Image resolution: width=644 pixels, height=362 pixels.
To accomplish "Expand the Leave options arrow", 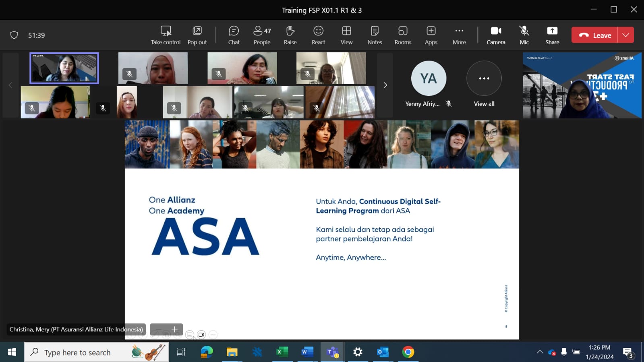I will click(625, 35).
